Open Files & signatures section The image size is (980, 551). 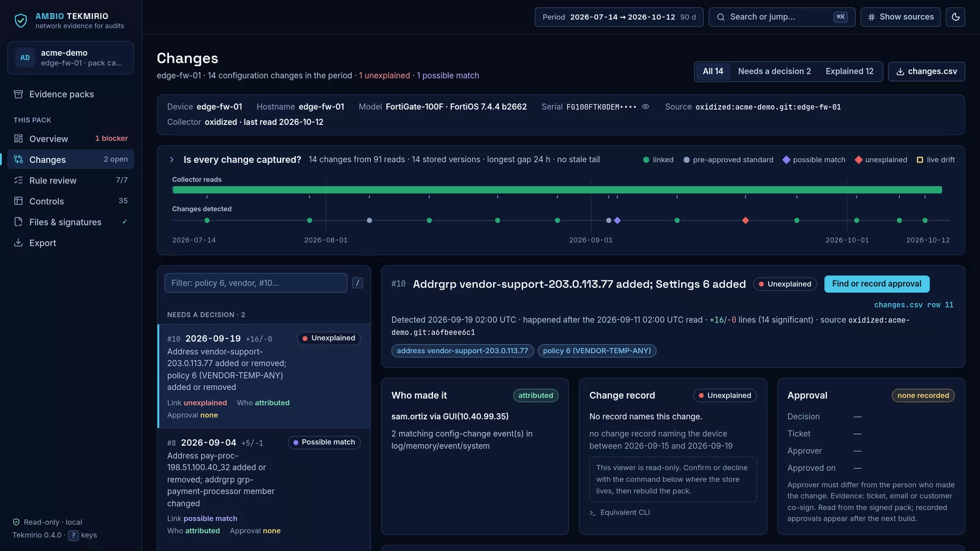(70, 222)
